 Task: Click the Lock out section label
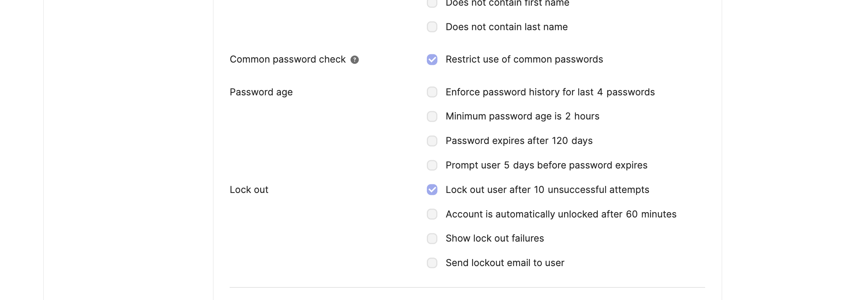point(249,190)
